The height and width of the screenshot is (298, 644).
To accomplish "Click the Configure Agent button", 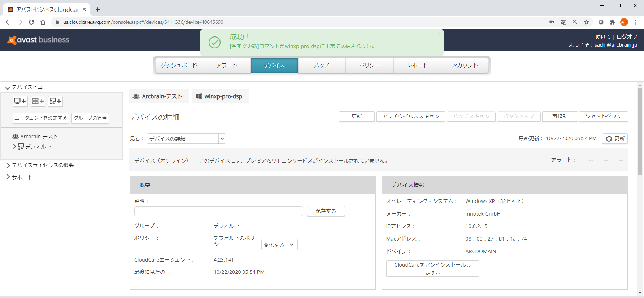I will [x=41, y=118].
